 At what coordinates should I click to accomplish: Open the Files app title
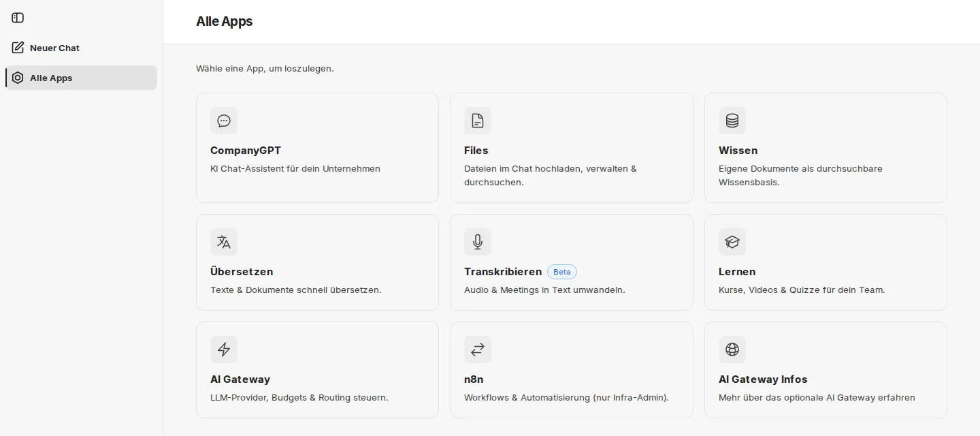(x=476, y=151)
